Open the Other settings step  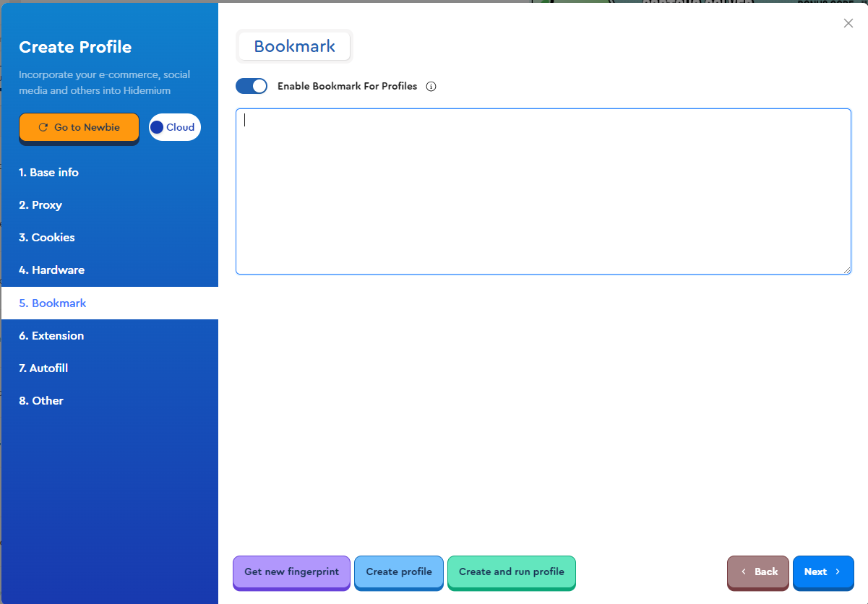[x=41, y=401]
